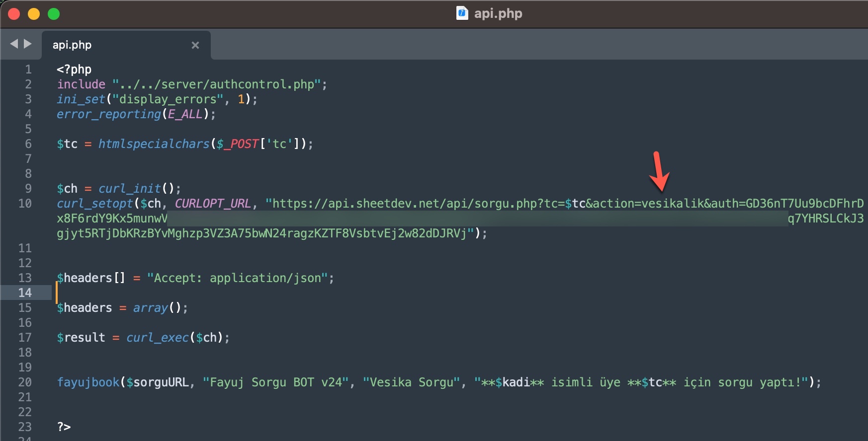Click line number 20 in the gutter
This screenshot has width=868, height=441.
coord(25,382)
